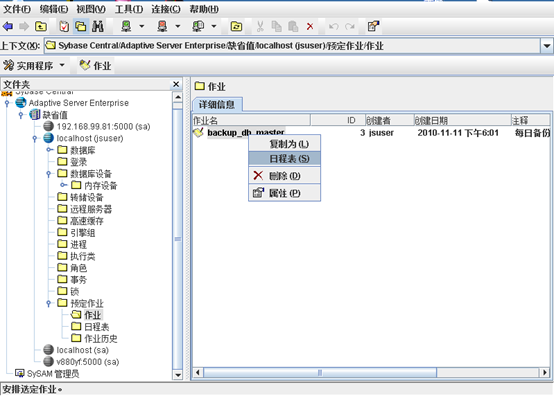Open the 实用程序 dropdown button
This screenshot has height=396, width=554.
pos(34,65)
